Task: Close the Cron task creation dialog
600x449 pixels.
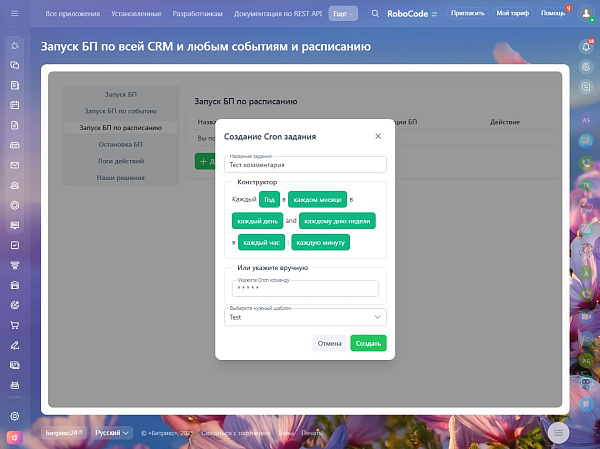Action: (x=377, y=135)
